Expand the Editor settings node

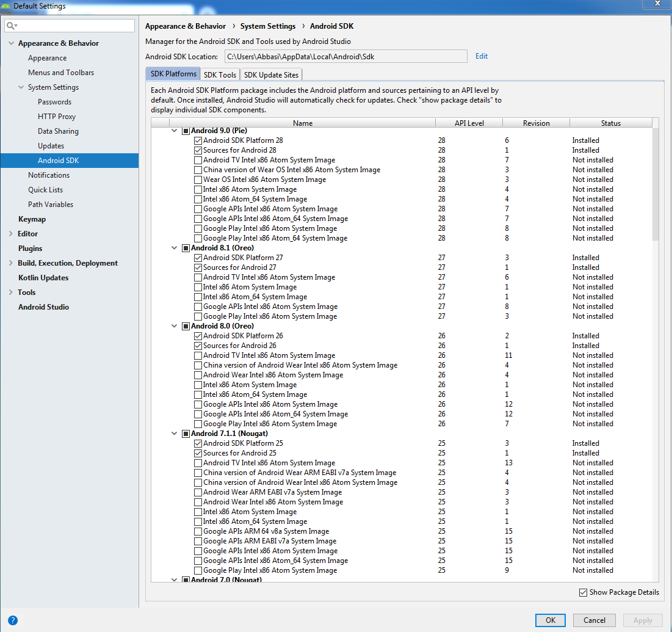(x=11, y=234)
